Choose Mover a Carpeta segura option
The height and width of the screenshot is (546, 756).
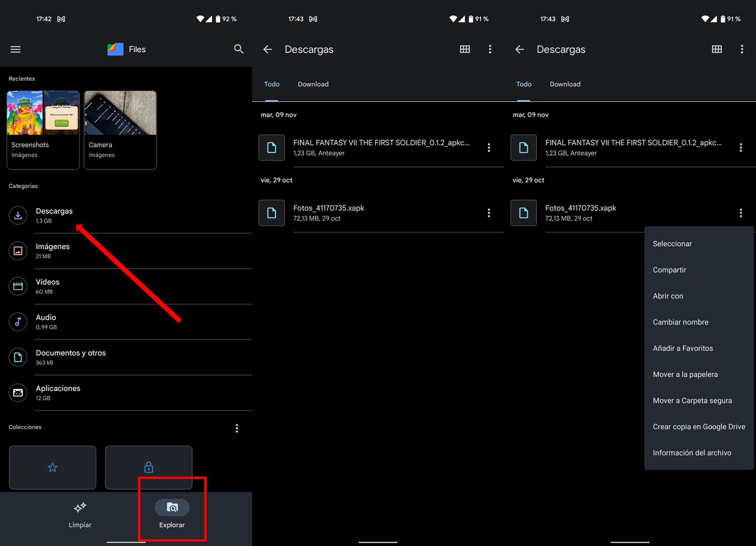[x=699, y=400]
